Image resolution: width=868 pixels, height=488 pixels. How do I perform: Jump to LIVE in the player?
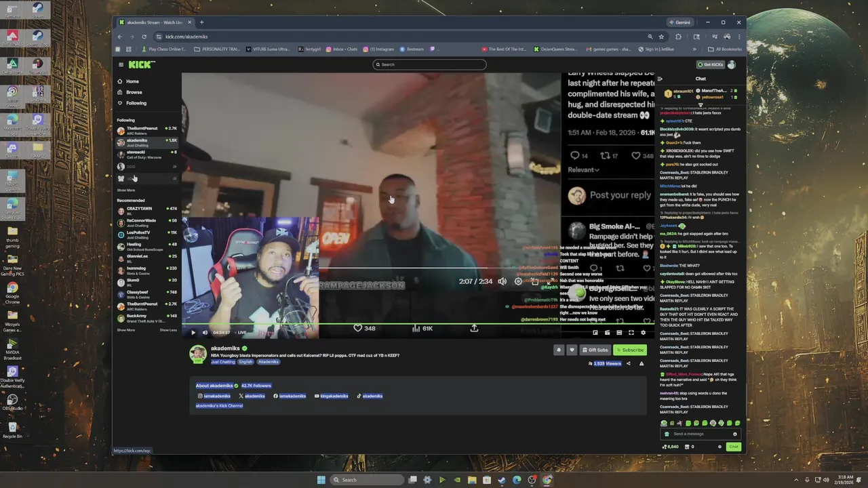point(242,332)
